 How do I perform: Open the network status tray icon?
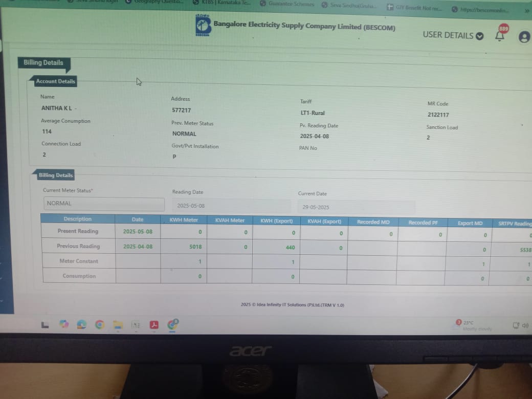point(516,326)
